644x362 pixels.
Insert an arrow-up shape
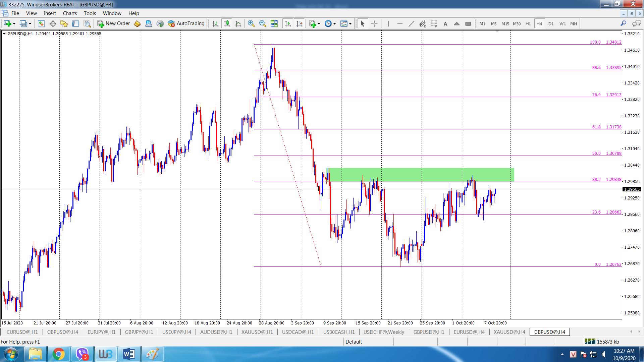point(457,23)
